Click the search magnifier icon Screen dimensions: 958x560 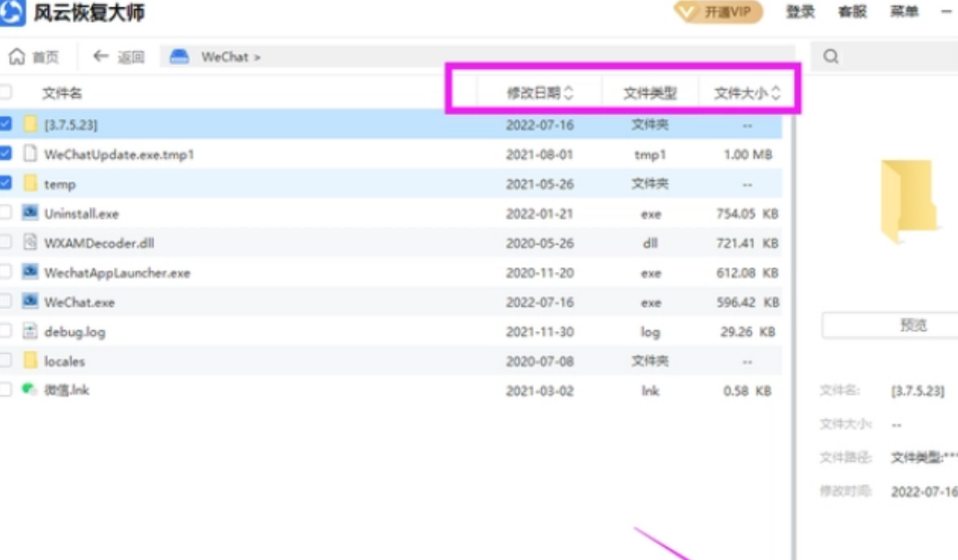831,57
